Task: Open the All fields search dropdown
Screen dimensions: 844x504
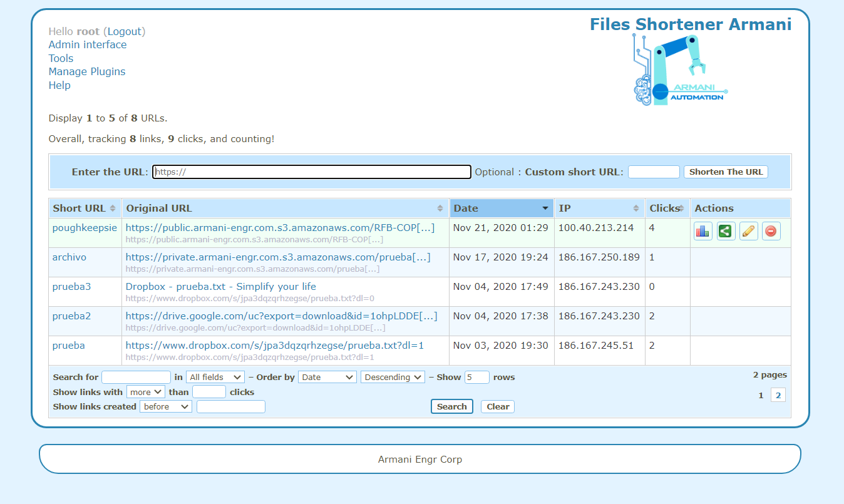Action: click(x=215, y=377)
